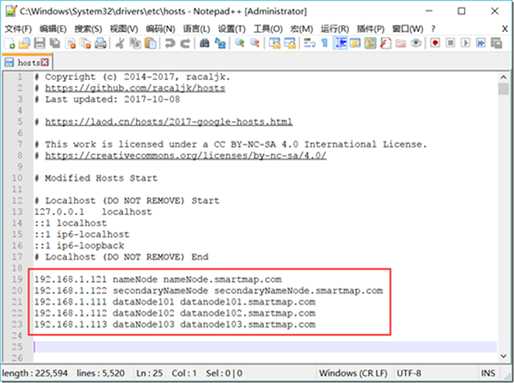514x383 pixels.
Task: Open the 工具(O) menu
Action: click(x=268, y=29)
